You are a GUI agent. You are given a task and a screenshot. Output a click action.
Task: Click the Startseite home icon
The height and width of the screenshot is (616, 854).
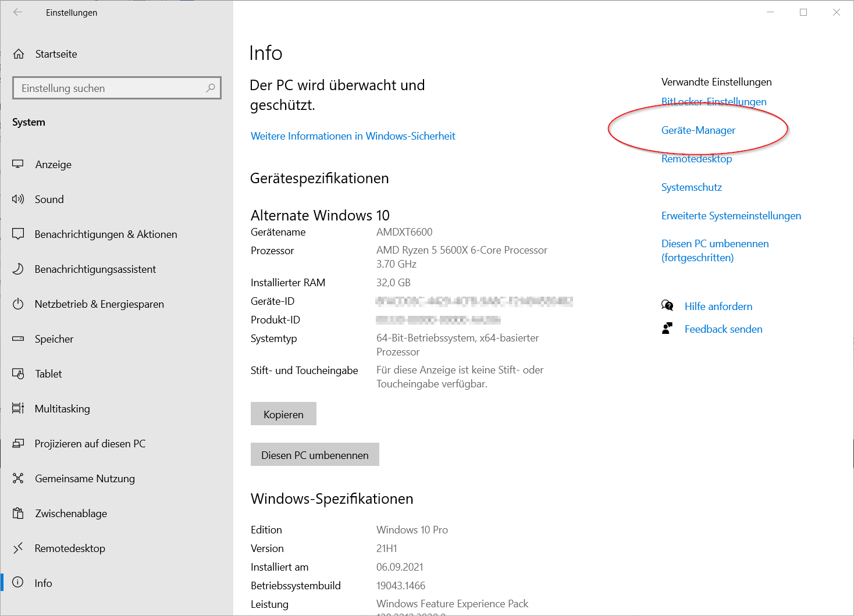tap(19, 54)
